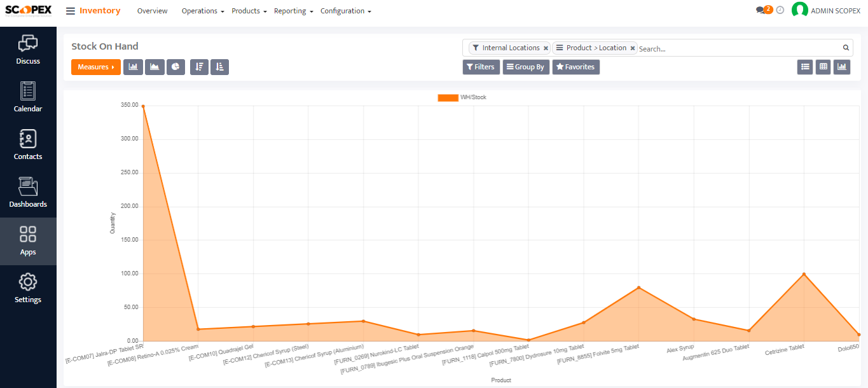Open the activities clock icon
This screenshot has width=868, height=388.
[780, 10]
